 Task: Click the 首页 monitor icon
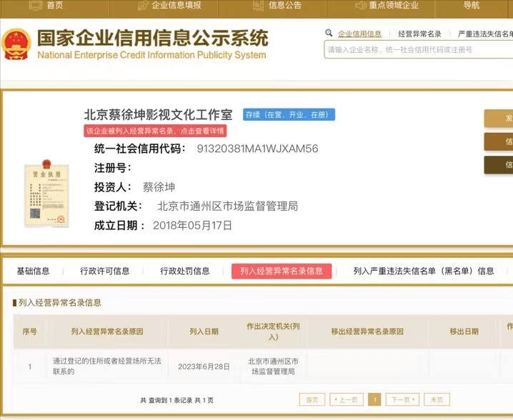pyautogui.click(x=35, y=5)
